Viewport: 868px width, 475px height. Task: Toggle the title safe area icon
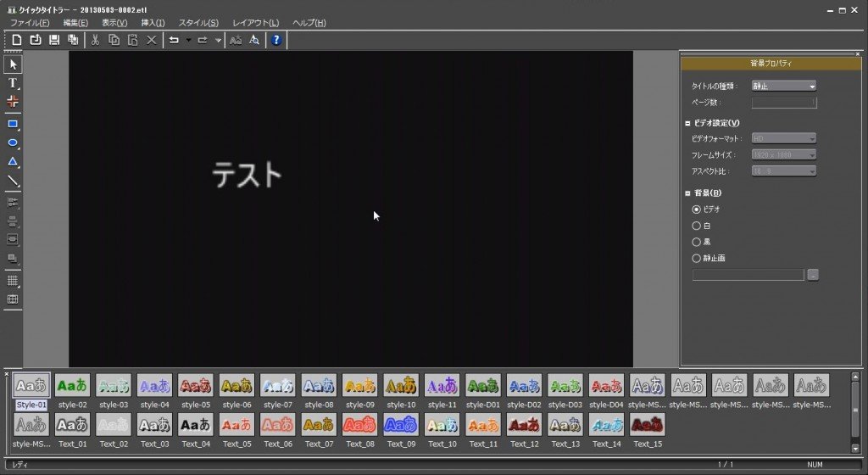click(13, 299)
